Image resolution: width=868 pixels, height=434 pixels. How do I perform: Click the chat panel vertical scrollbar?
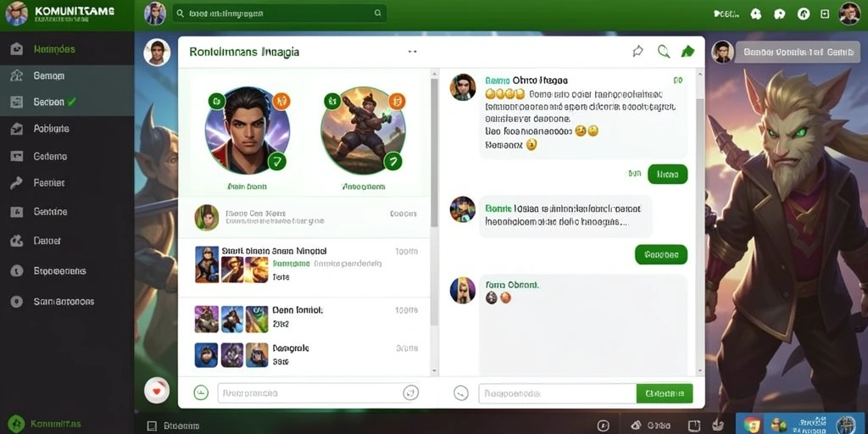click(x=700, y=221)
